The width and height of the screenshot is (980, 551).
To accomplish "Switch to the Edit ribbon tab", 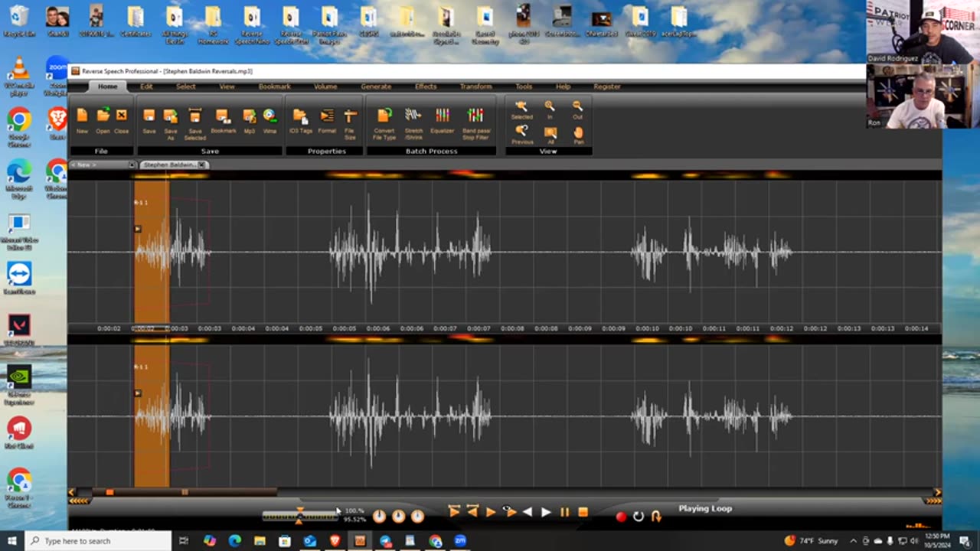I will 146,86.
